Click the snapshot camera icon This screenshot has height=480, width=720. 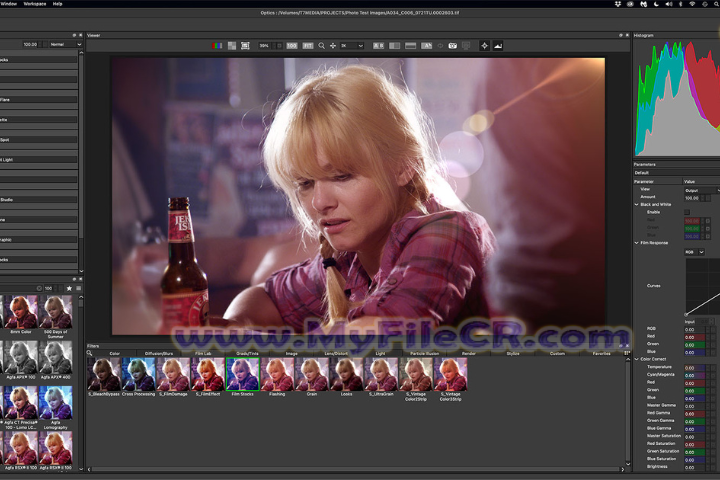(453, 45)
